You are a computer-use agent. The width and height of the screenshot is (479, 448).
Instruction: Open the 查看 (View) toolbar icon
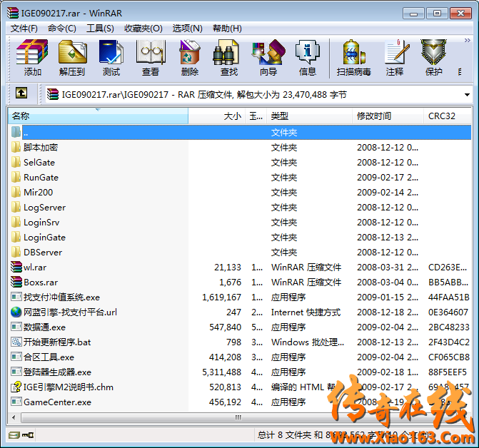pos(151,58)
